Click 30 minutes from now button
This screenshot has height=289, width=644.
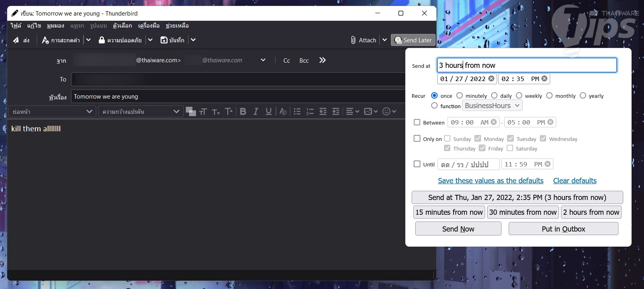tap(523, 212)
